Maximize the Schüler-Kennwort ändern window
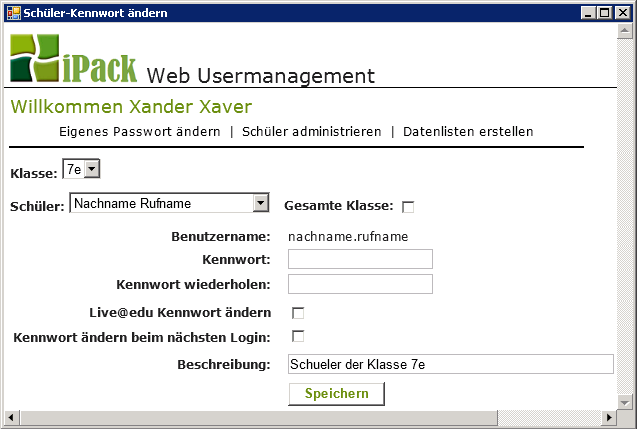Image resolution: width=637 pixels, height=429 pixels. pos(606,13)
